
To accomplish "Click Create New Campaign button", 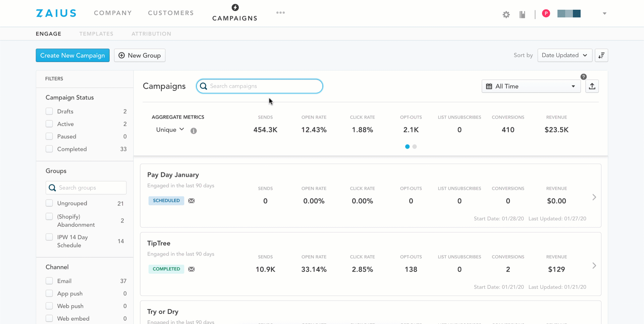I will point(73,55).
